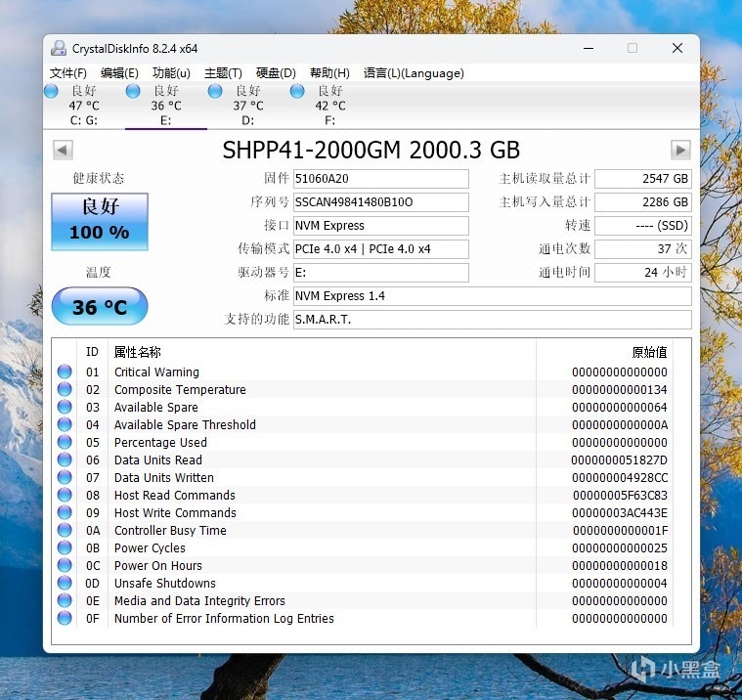
Task: Click the serial number field SSCAN49841480B10O
Action: 381,202
